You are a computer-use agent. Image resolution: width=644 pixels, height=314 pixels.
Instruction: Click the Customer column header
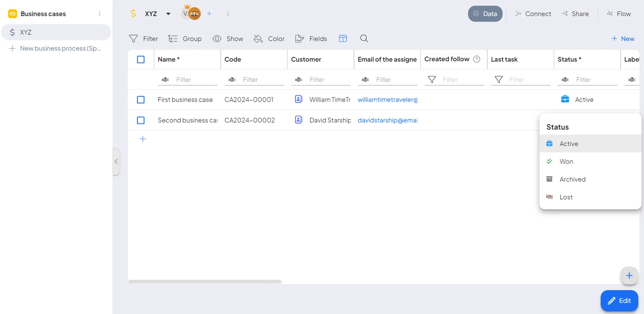(x=321, y=59)
